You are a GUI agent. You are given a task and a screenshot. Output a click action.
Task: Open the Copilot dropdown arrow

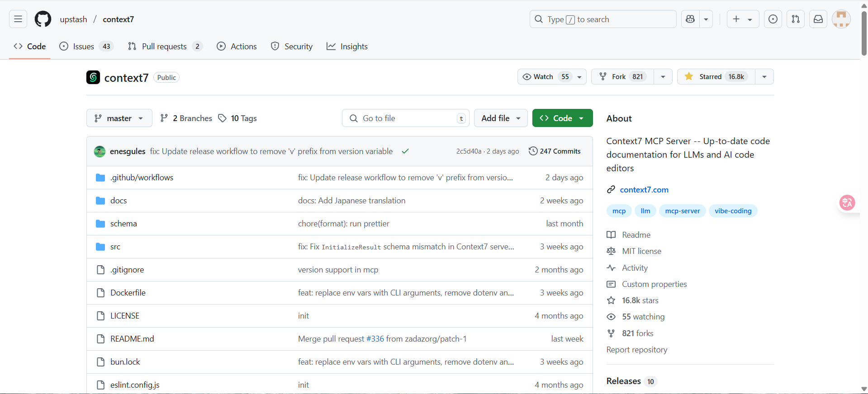(706, 19)
